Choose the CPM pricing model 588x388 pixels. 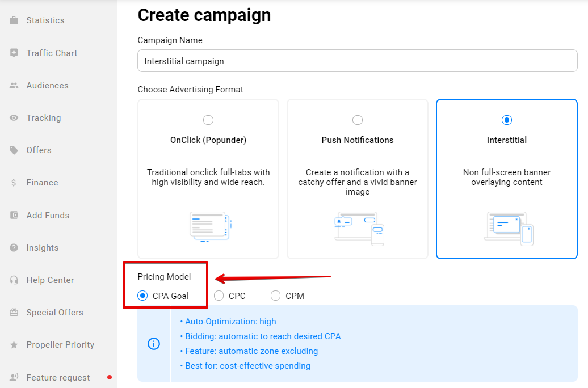click(276, 296)
